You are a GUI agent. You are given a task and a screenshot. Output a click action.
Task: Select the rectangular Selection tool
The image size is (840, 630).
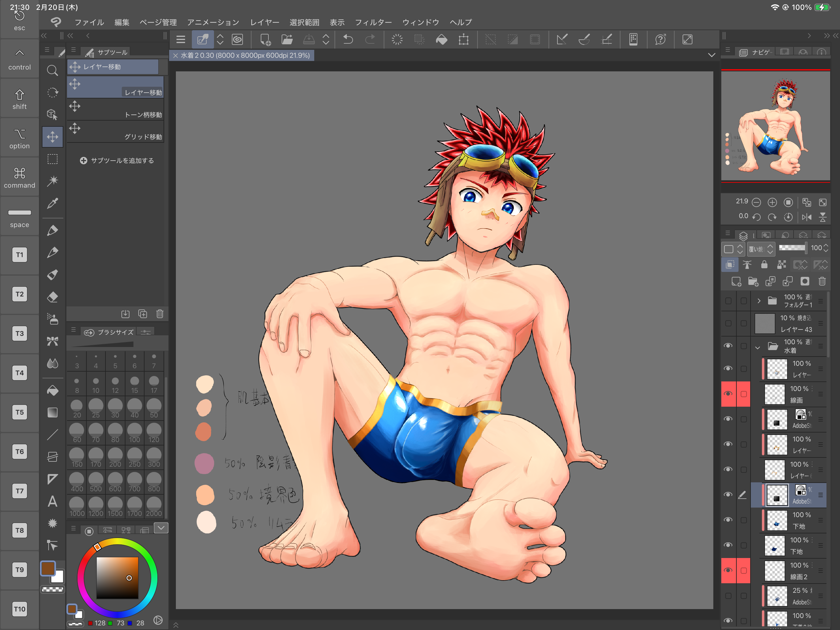52,159
